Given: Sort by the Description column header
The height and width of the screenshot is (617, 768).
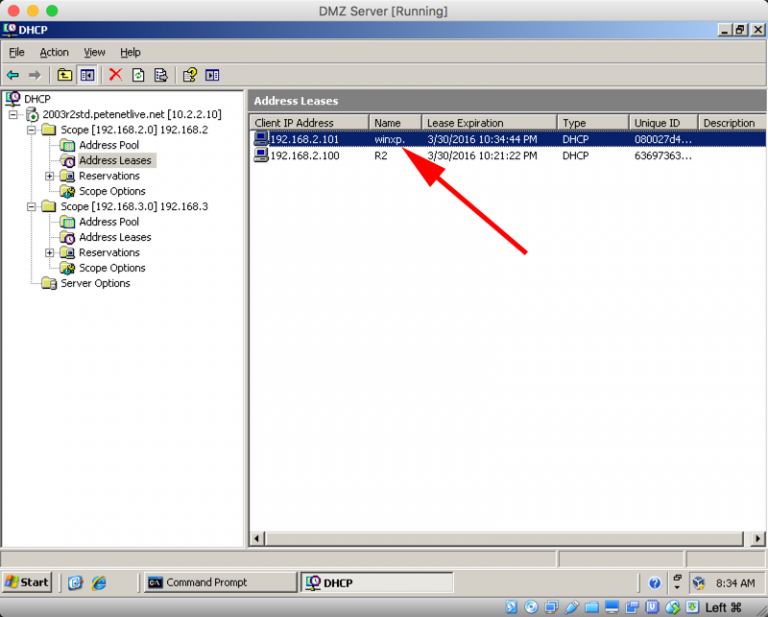Looking at the screenshot, I should [732, 123].
